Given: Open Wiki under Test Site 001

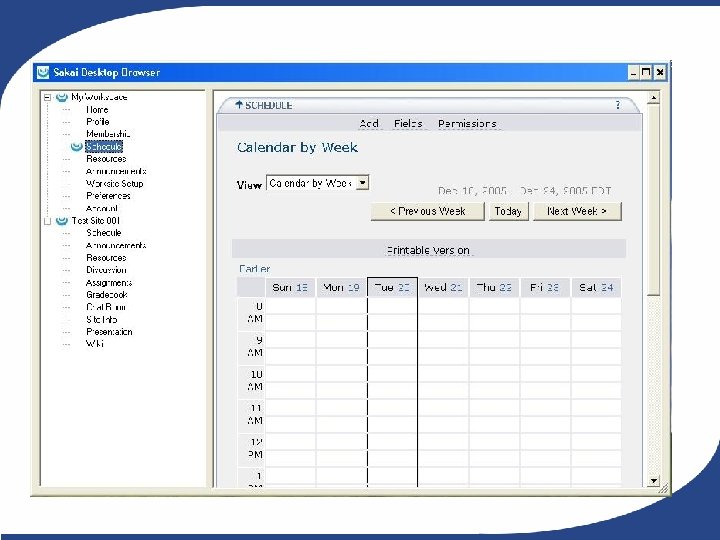Looking at the screenshot, I should pyautogui.click(x=95, y=344).
